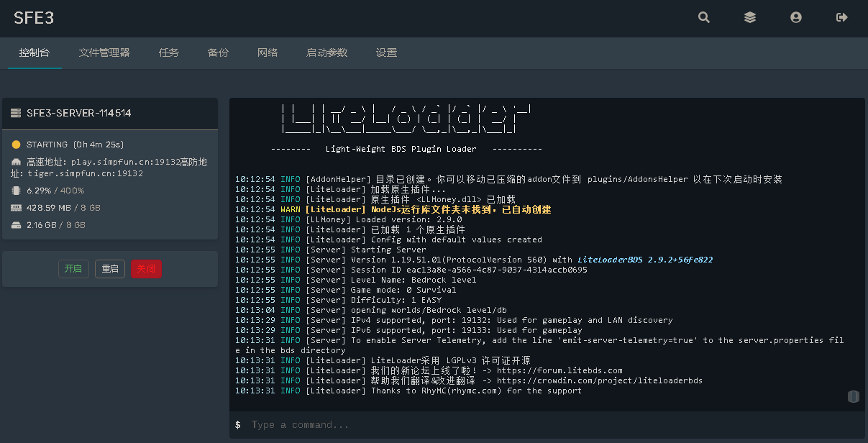
Task: Focus the Type a command input field
Action: point(554,425)
